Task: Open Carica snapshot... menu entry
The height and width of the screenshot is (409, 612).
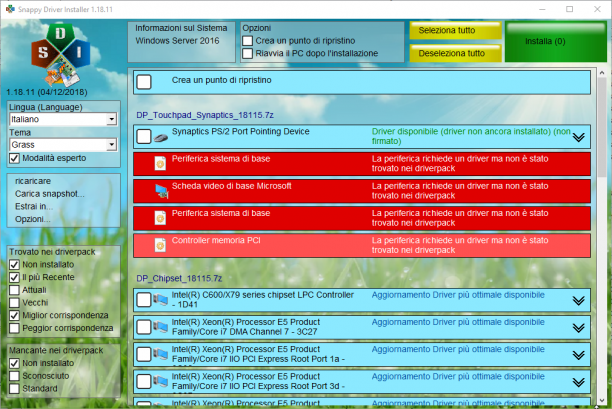Action: pos(50,194)
